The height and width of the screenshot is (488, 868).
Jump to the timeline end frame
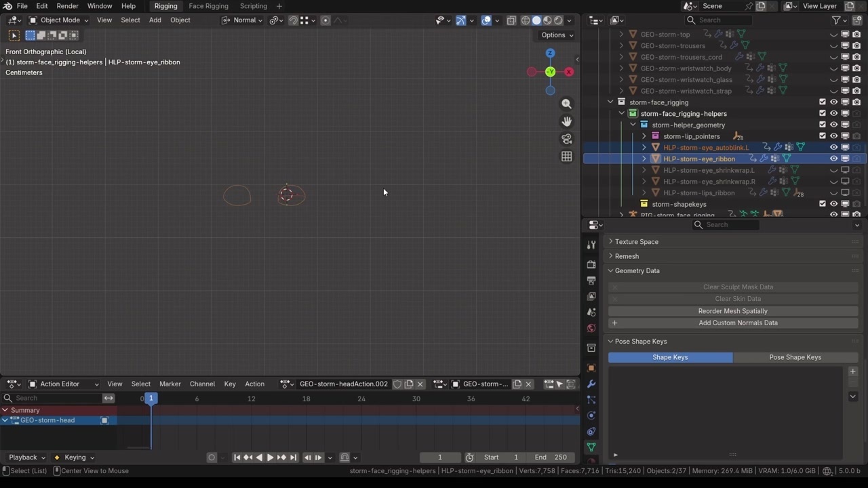[293, 457]
